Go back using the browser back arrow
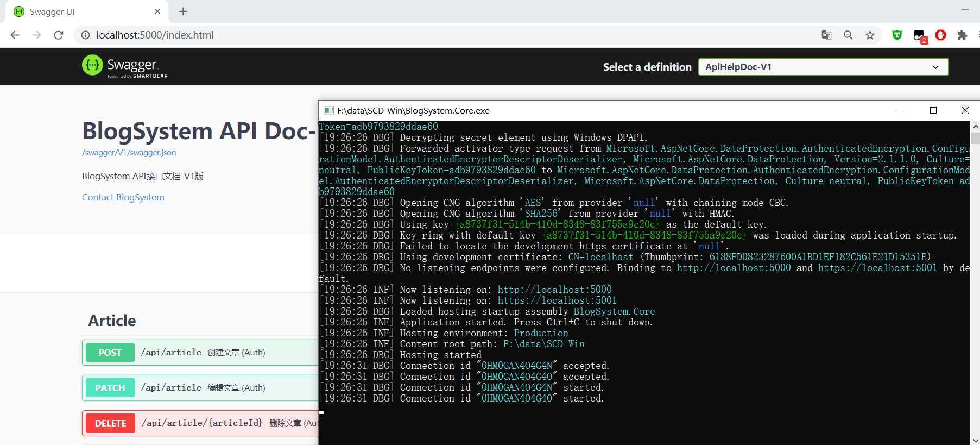The image size is (980, 445). [x=15, y=35]
